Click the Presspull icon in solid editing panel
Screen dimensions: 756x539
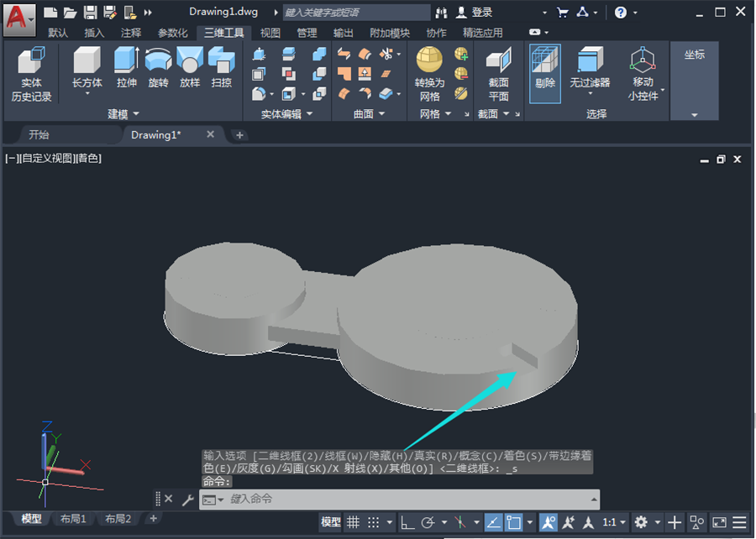pyautogui.click(x=259, y=54)
